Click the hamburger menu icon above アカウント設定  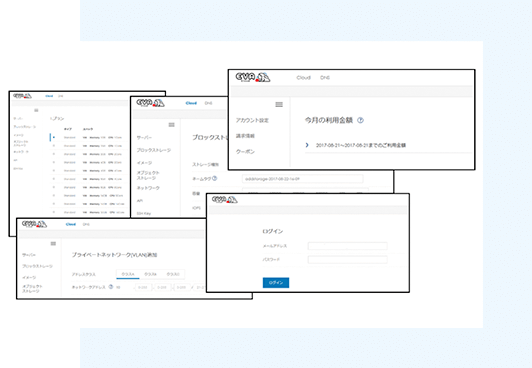tap(279, 104)
